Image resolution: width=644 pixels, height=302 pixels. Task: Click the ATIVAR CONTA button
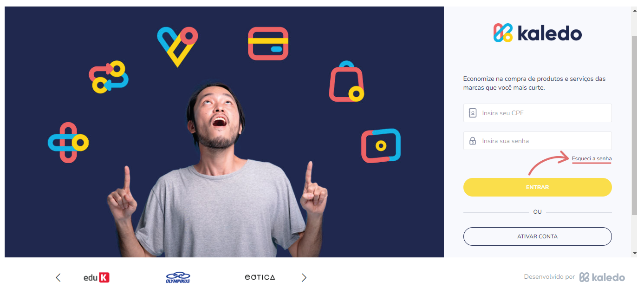click(538, 236)
